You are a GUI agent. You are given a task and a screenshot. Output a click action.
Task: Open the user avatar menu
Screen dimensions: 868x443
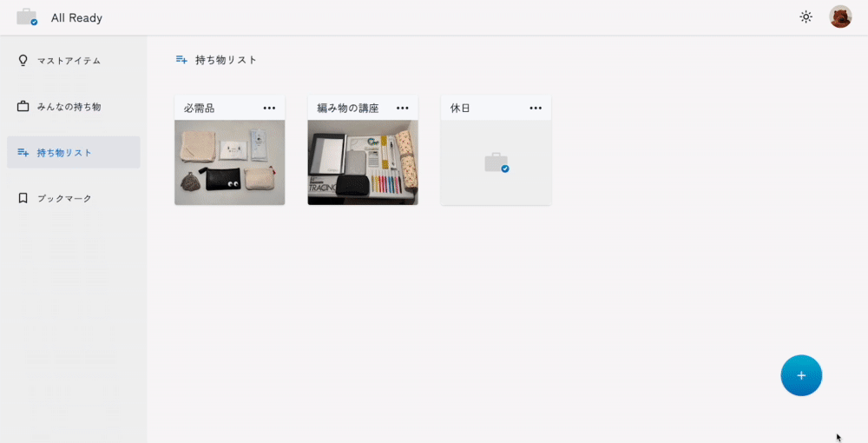click(x=840, y=17)
